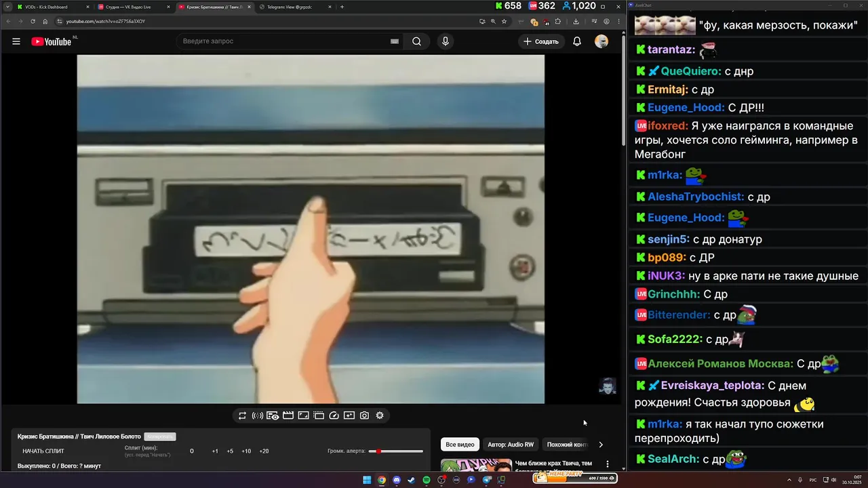This screenshot has width=868, height=488.
Task: Go to the YouTube home logo
Action: point(52,41)
